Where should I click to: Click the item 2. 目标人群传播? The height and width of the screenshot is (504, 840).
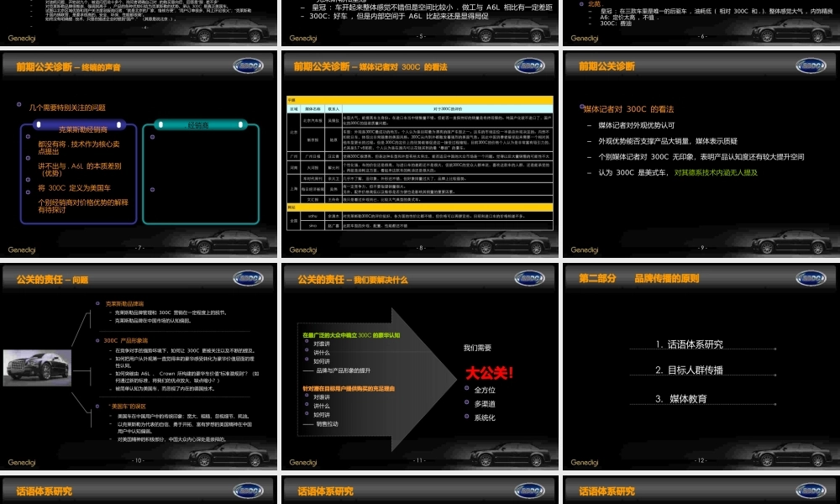pyautogui.click(x=690, y=370)
